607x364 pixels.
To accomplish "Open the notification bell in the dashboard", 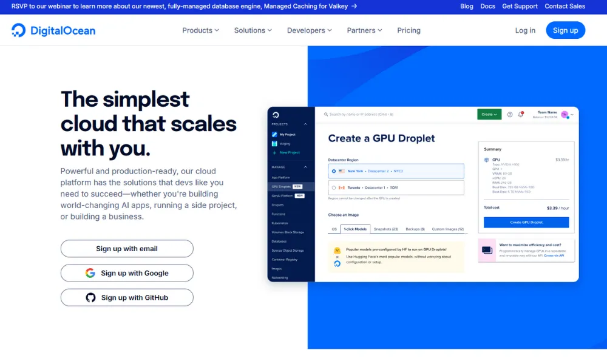I will tap(521, 114).
